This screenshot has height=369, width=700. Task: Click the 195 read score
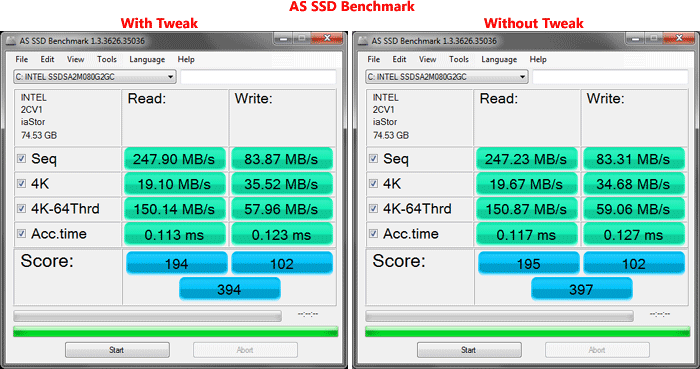tap(529, 263)
